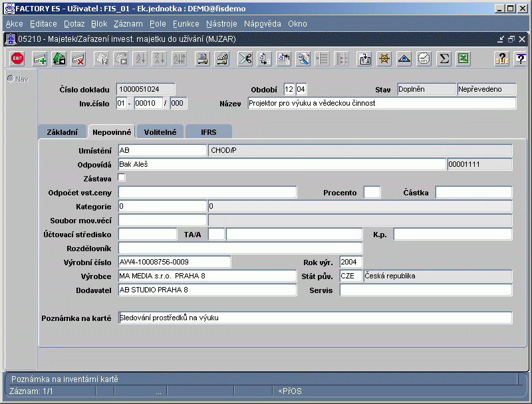The width and height of the screenshot is (532, 404).
Task: Click the Poznámka na kartě text field
Action: (x=315, y=318)
